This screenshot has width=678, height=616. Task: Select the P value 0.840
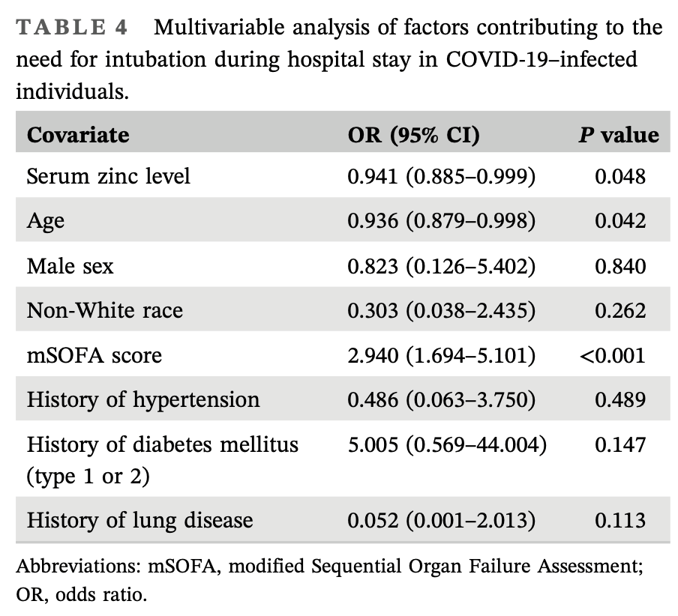coord(619,265)
